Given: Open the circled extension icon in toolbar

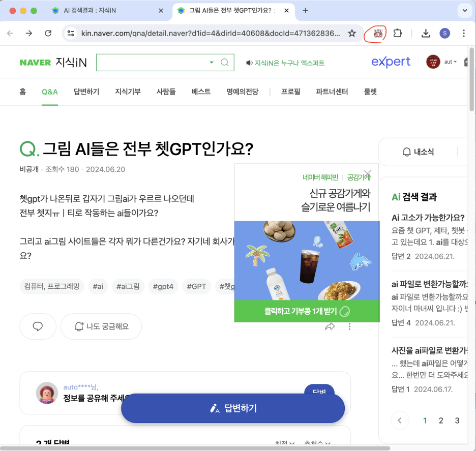Looking at the screenshot, I should tap(378, 33).
